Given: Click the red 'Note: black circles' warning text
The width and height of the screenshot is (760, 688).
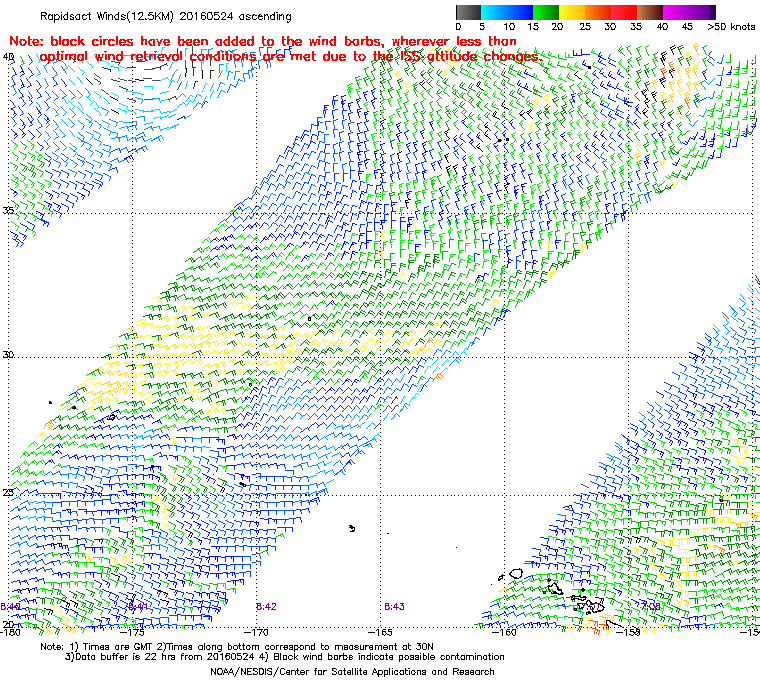Looking at the screenshot, I should pos(276,49).
